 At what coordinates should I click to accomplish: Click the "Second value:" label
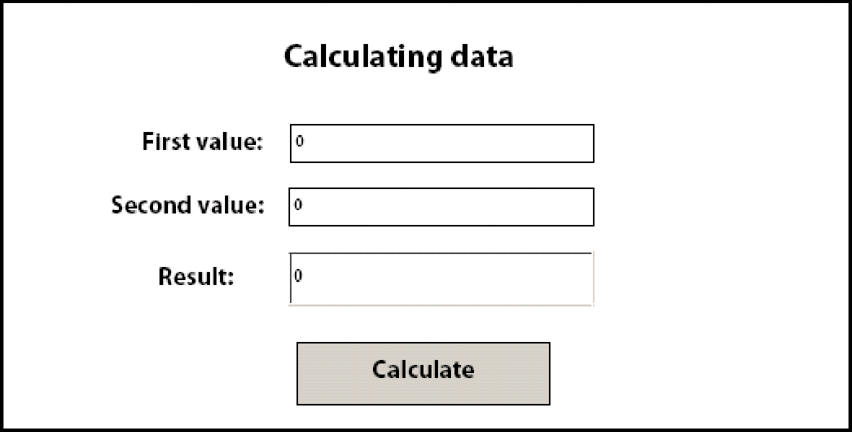[x=188, y=205]
